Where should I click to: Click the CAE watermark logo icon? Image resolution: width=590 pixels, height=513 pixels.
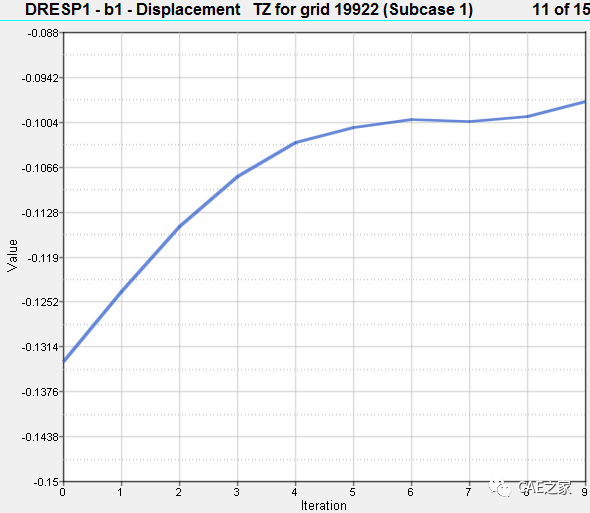coord(500,488)
